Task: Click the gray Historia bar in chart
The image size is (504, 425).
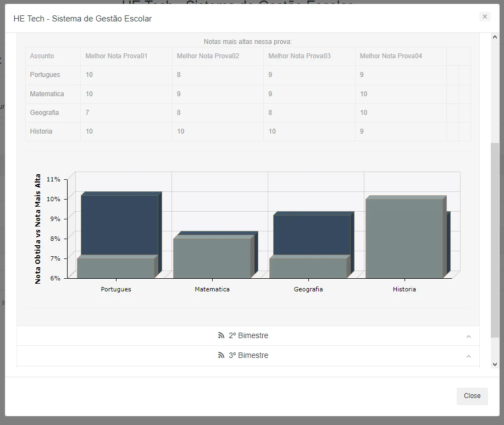Action: coord(404,239)
